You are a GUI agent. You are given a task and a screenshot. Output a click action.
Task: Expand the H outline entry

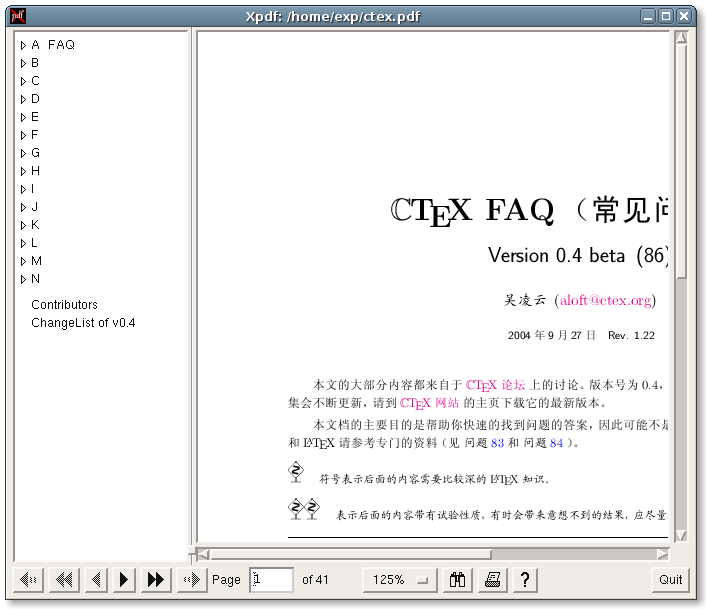point(23,171)
